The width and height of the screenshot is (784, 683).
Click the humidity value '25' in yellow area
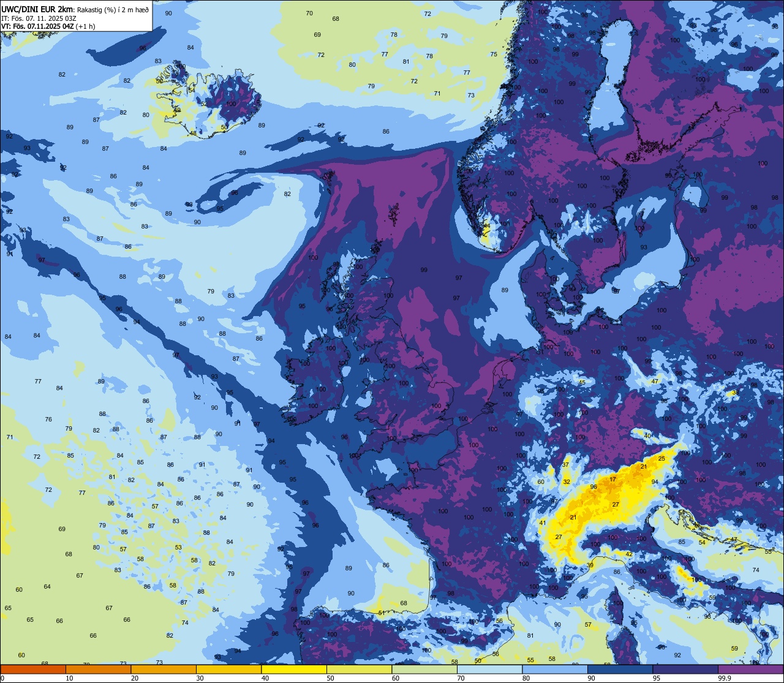click(661, 458)
